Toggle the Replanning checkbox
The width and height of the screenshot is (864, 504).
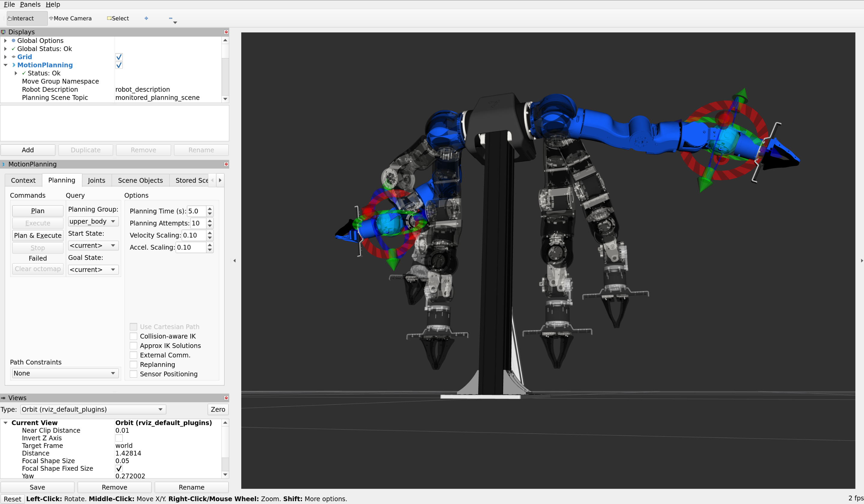tap(133, 364)
